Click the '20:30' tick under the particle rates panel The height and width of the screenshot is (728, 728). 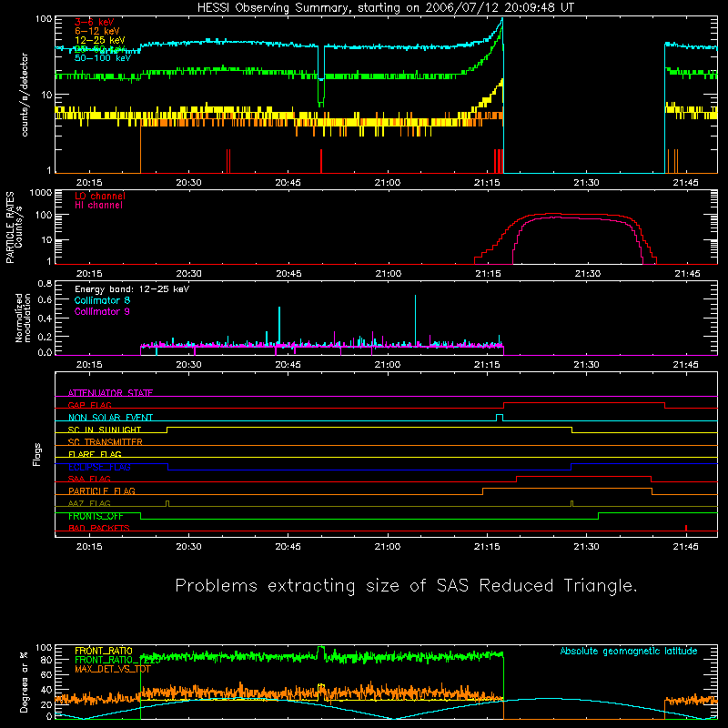189,274
